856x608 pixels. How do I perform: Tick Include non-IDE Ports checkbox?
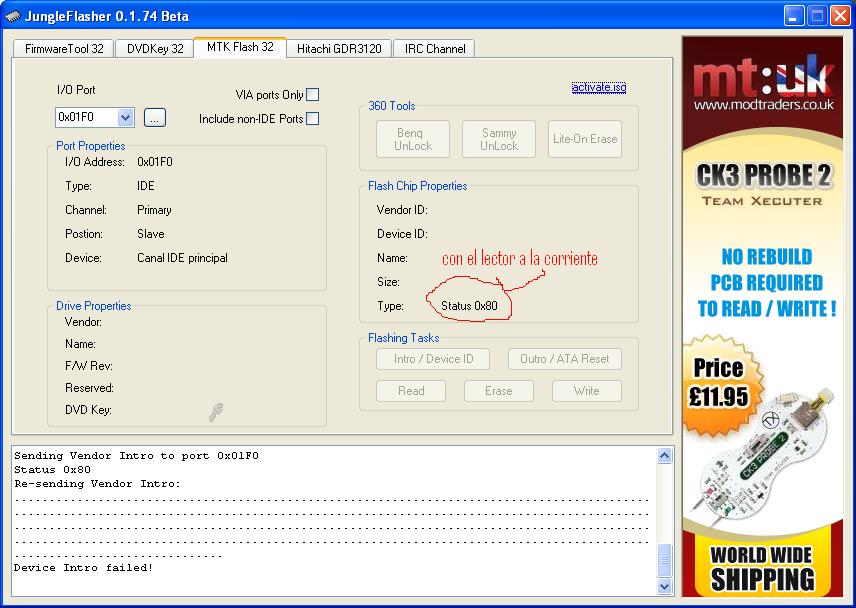tap(313, 118)
